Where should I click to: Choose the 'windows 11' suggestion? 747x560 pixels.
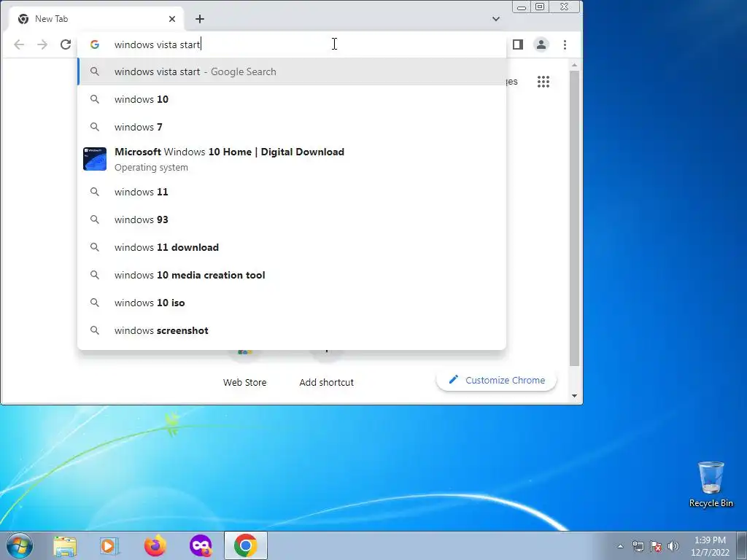point(292,192)
